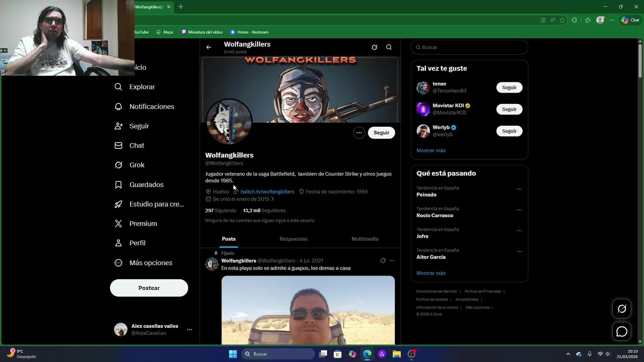Open Task View on the taskbar
This screenshot has height=362, width=644.
323,354
